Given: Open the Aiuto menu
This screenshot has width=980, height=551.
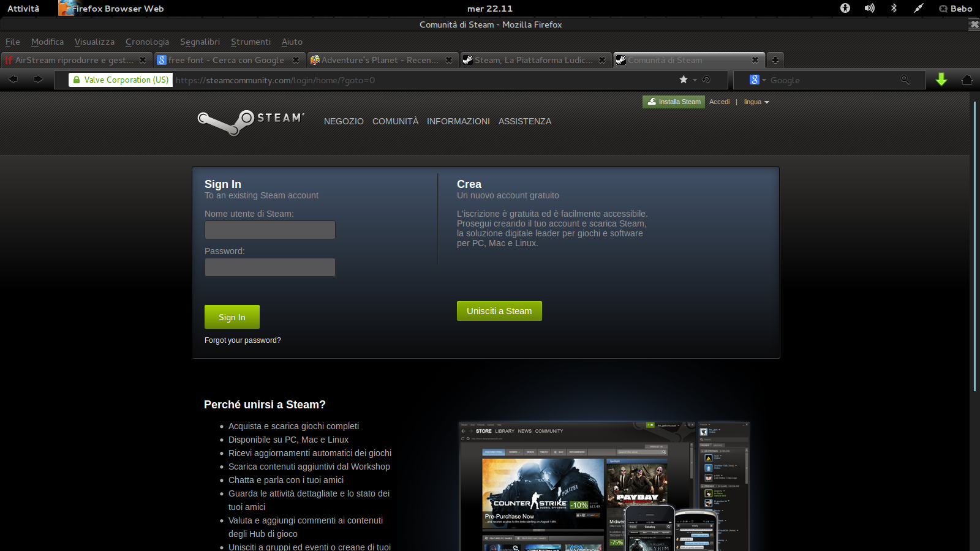Looking at the screenshot, I should 292,42.
